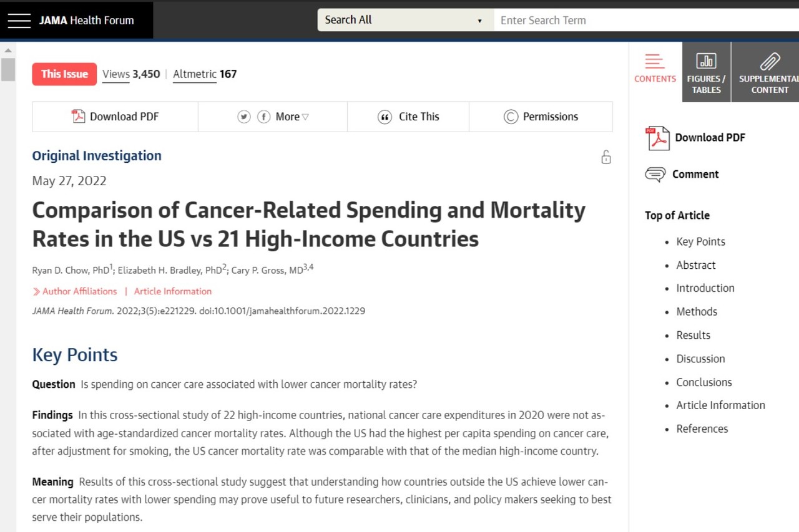Open the Article Information link
Screen dimensions: 799x532
click(172, 291)
